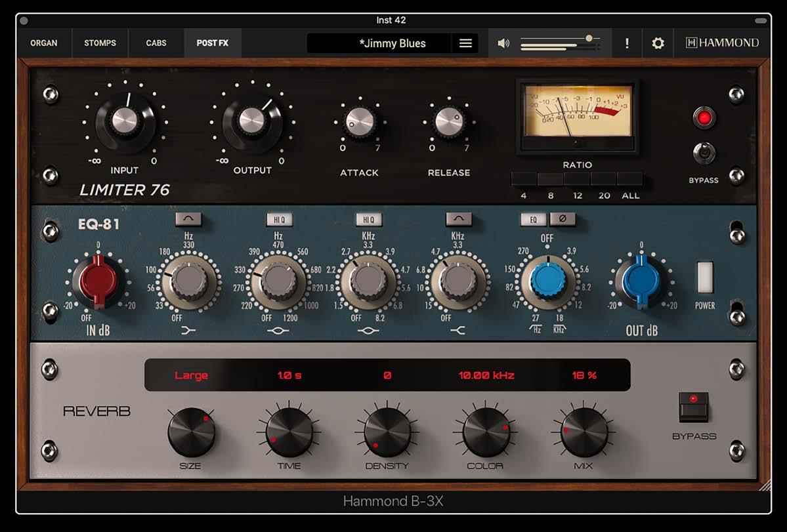Click the exclamation panic icon
This screenshot has width=787, height=532.
tap(626, 43)
